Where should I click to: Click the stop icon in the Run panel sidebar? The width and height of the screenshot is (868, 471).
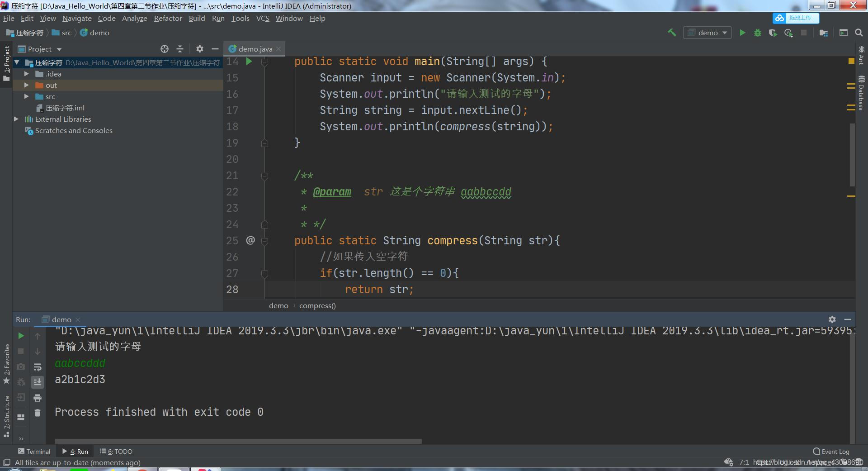(x=21, y=351)
